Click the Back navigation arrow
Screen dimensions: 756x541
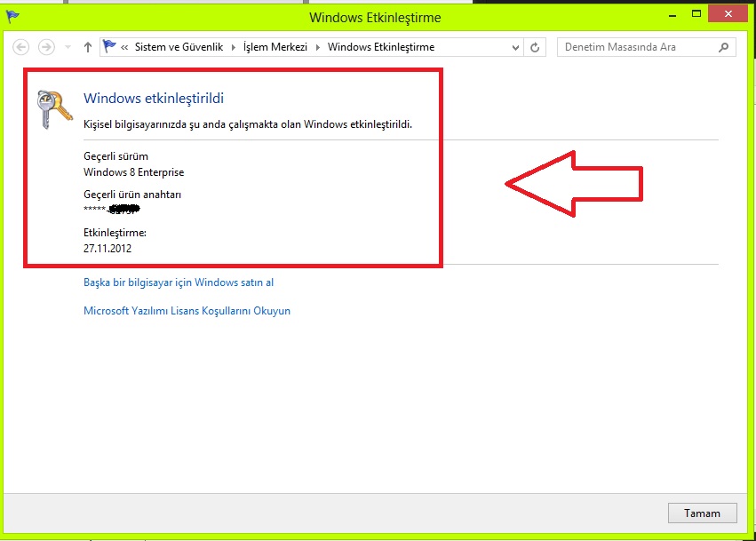[20, 47]
